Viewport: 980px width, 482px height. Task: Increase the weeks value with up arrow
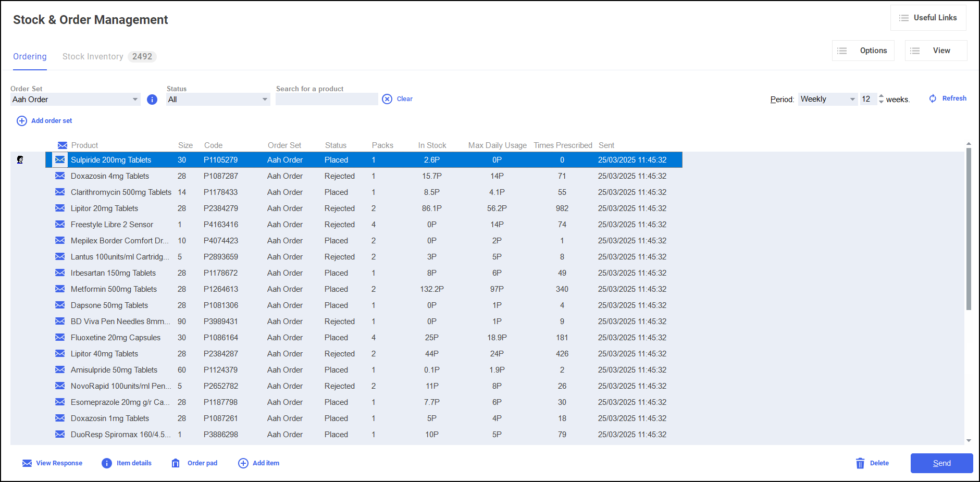[x=881, y=96]
